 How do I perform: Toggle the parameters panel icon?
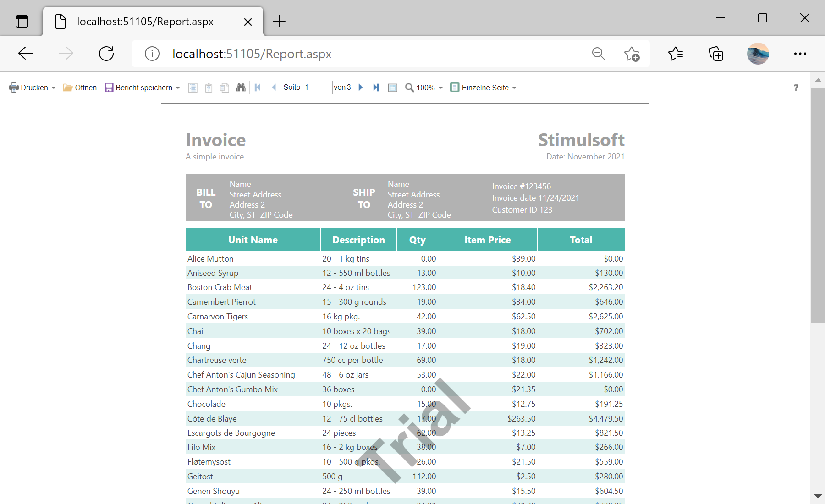tap(209, 88)
